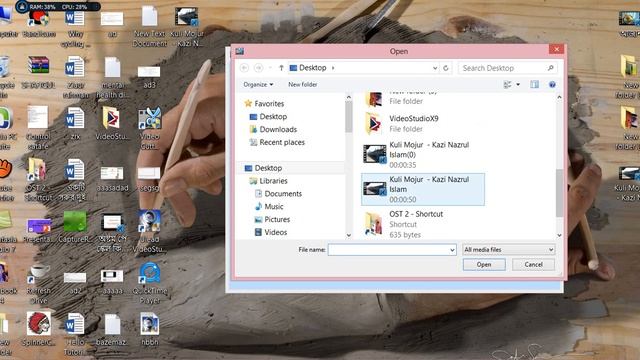Select the VideoStu... folder on desktop

coord(112,123)
